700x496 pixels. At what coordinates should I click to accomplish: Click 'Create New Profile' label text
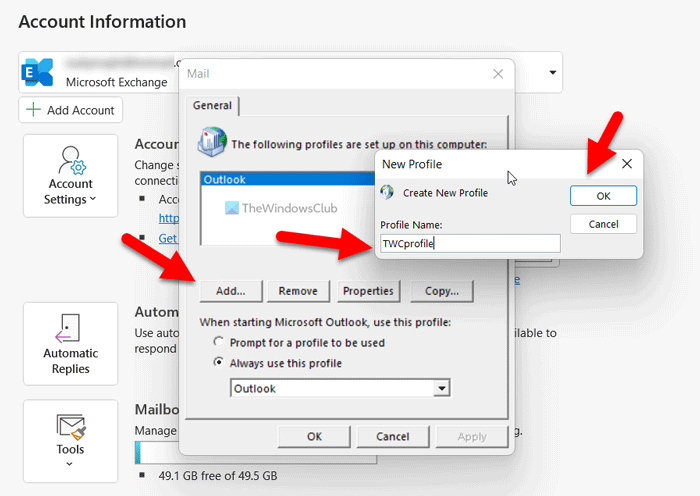[445, 193]
